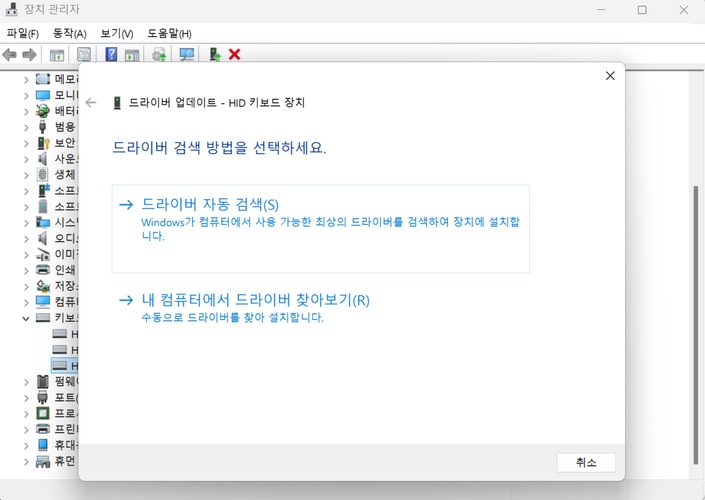Expand the 시스 tree node chevron
The width and height of the screenshot is (705, 500).
click(26, 223)
